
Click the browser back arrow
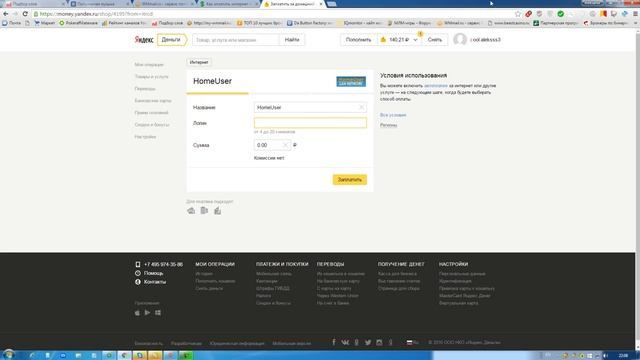click(5, 14)
